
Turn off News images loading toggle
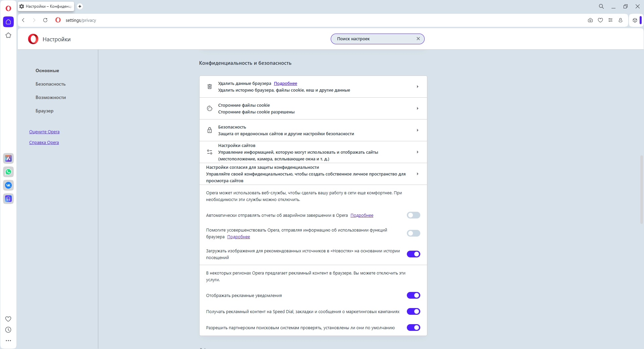pyautogui.click(x=413, y=254)
